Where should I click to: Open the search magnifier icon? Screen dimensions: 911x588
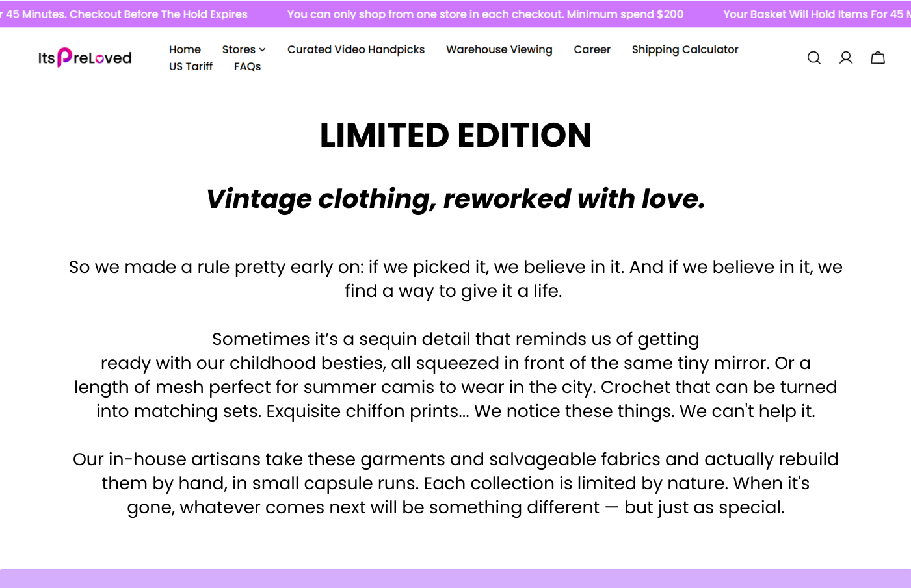(x=813, y=58)
